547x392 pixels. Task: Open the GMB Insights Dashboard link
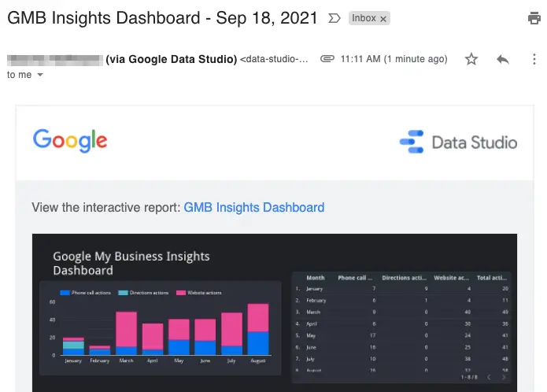click(254, 208)
